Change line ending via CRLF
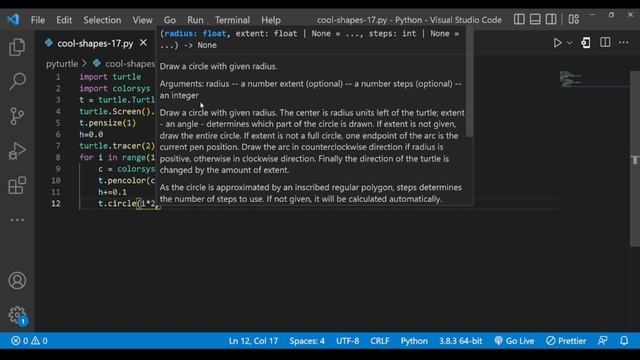The image size is (640, 360). 380,341
